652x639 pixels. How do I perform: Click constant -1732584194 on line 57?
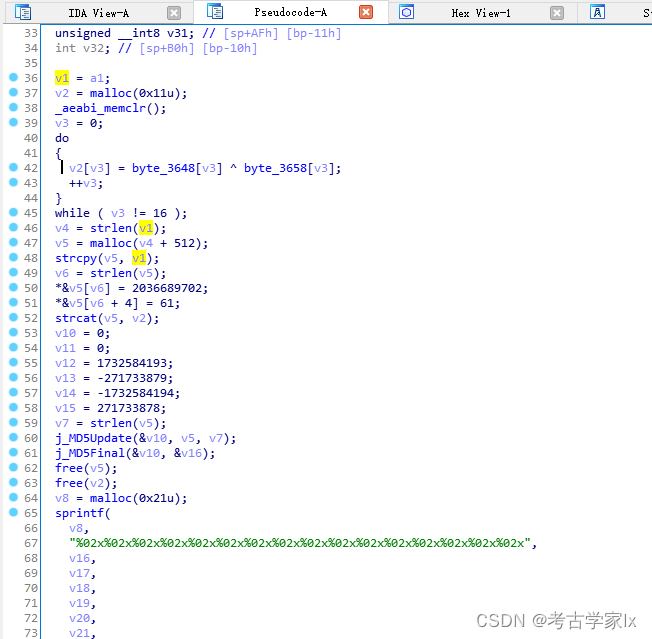[135, 393]
